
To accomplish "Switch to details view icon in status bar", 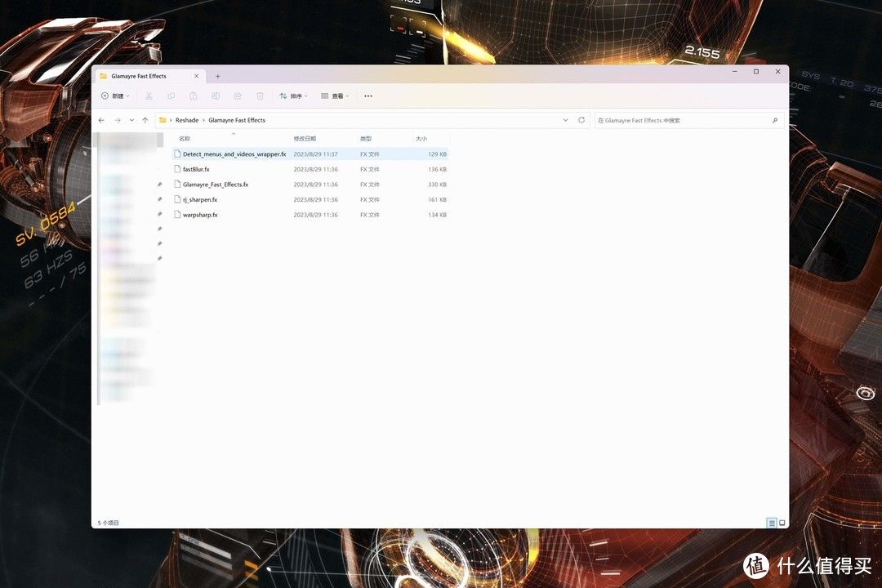I will pos(772,523).
